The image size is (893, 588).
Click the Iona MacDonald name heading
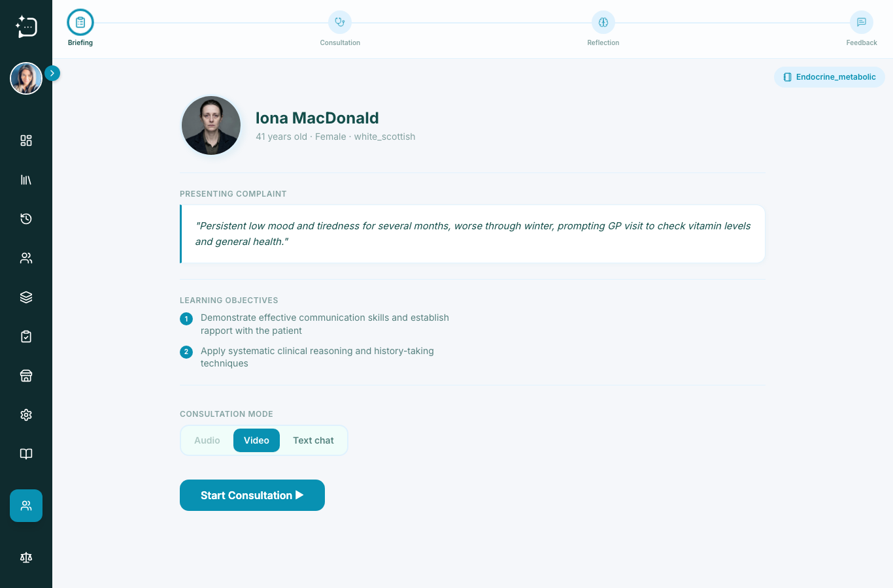pos(317,118)
